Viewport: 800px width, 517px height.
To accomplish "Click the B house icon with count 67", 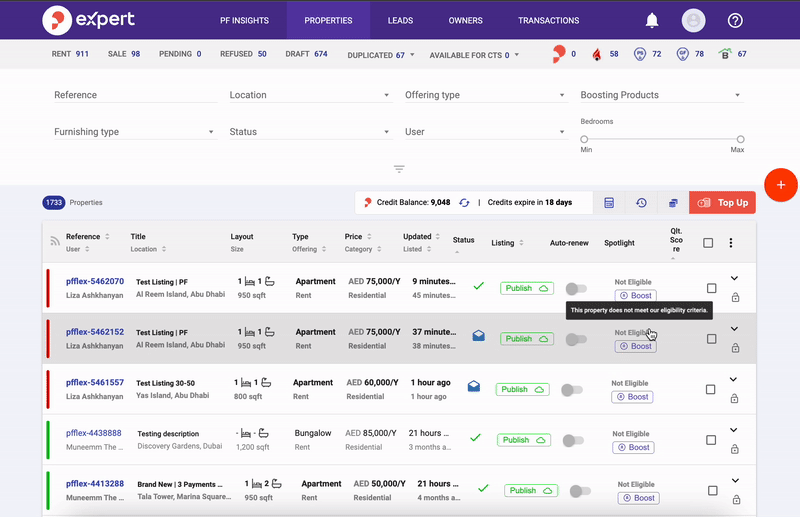I will [x=724, y=54].
